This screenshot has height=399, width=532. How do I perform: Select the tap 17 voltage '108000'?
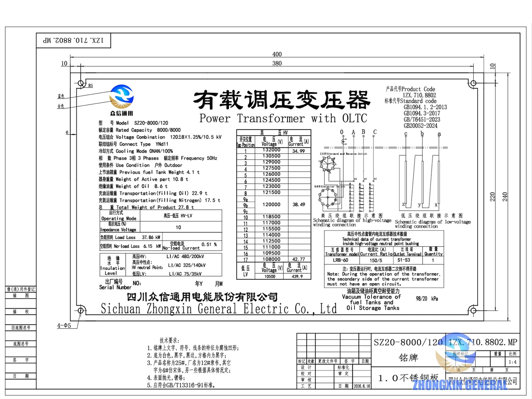point(271,259)
